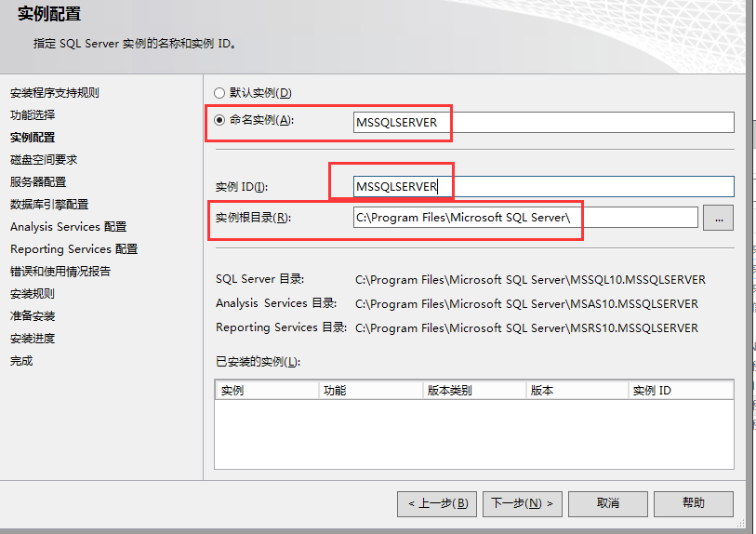
Task: Click the 功能 column header
Action: point(371,390)
